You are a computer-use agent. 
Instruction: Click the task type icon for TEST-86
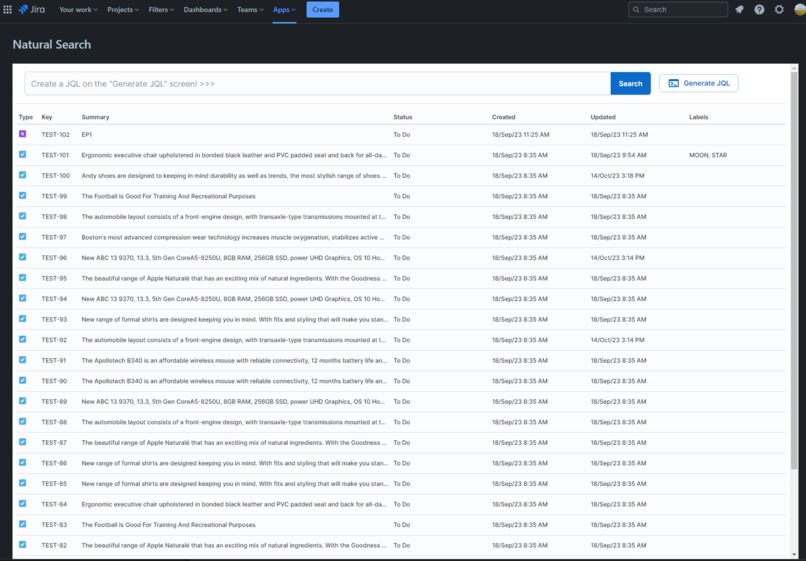(23, 462)
